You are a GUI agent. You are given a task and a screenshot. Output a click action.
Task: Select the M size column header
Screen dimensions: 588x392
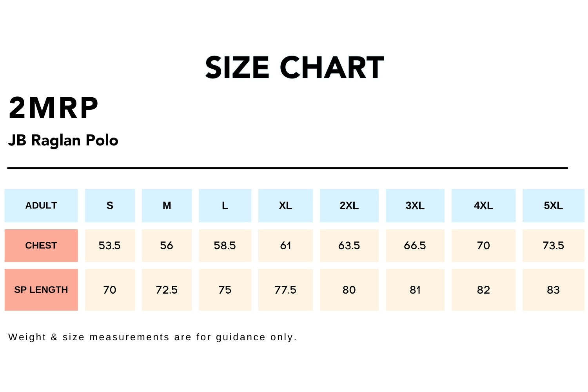click(x=167, y=205)
